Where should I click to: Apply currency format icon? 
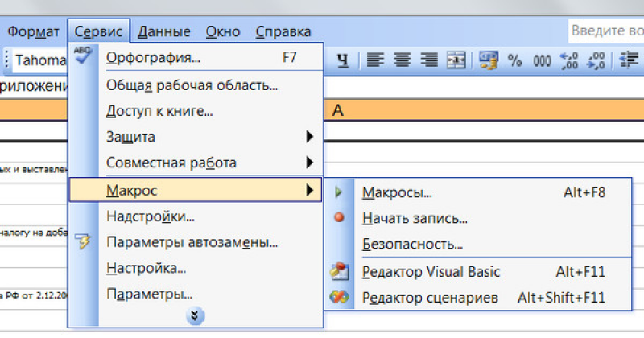(x=489, y=60)
